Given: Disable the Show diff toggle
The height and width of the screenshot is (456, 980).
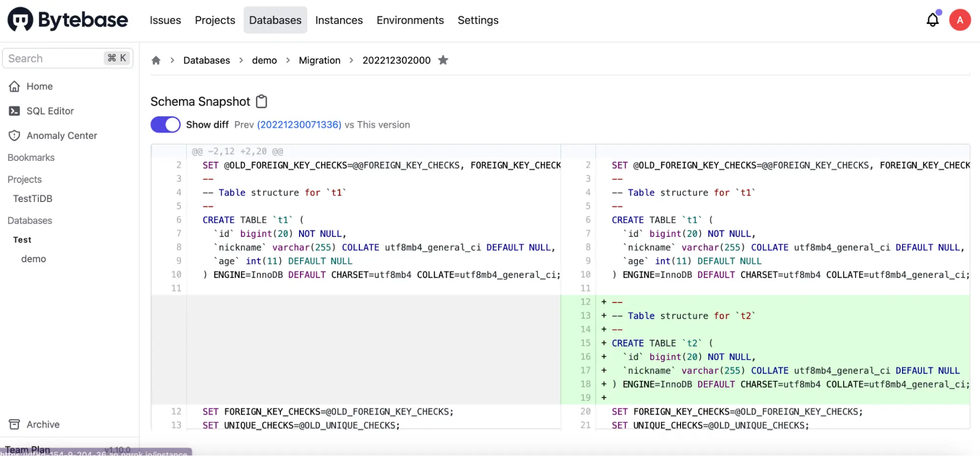Looking at the screenshot, I should (x=165, y=125).
